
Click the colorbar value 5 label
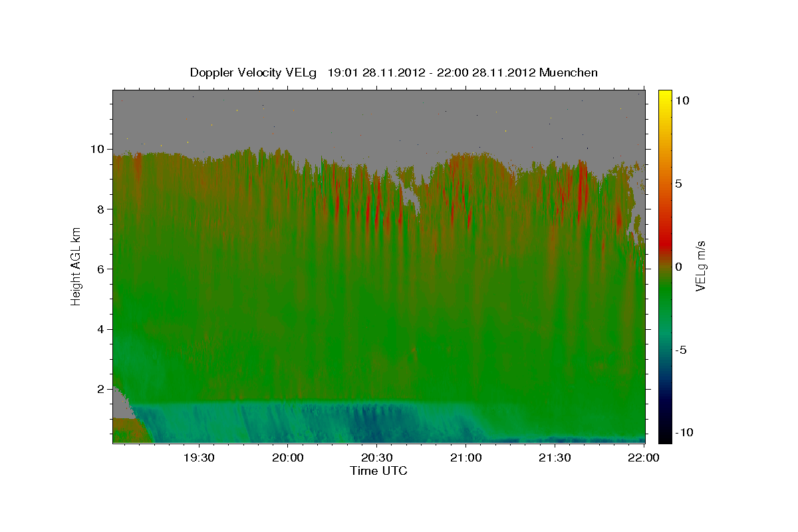tap(678, 183)
